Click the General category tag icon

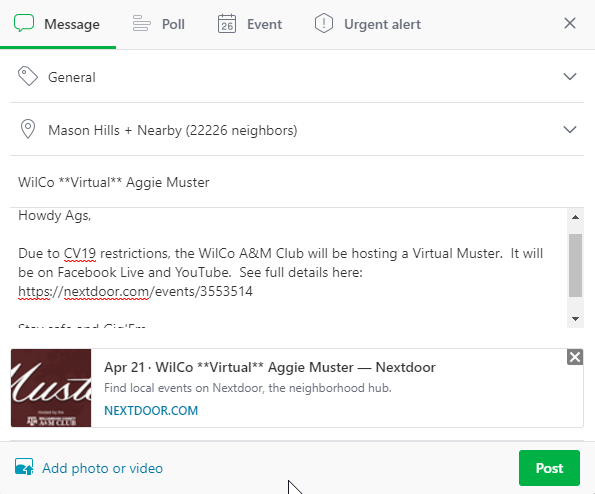[x=28, y=76]
